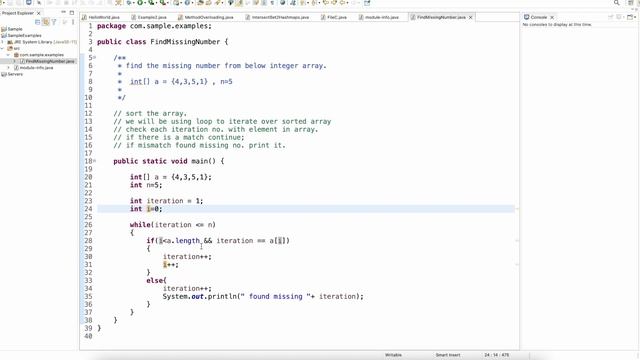Open the HelloWorld.java editor tab
640x360 pixels.
tap(101, 17)
